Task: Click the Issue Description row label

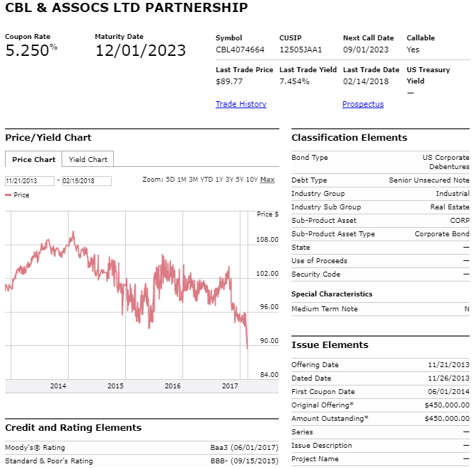Action: (x=322, y=446)
